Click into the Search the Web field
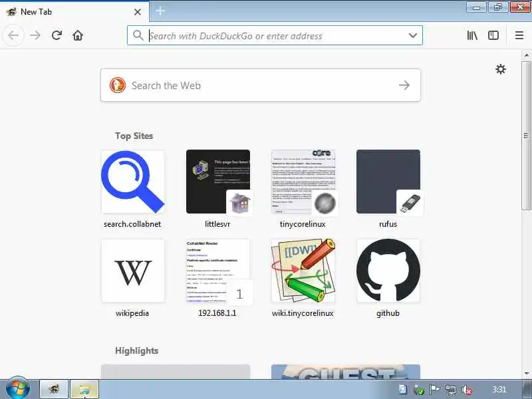This screenshot has height=399, width=532. point(261,85)
